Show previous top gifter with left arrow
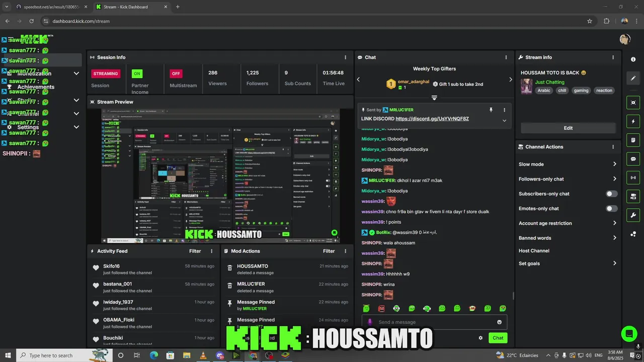Image resolution: width=644 pixels, height=362 pixels. tap(358, 79)
